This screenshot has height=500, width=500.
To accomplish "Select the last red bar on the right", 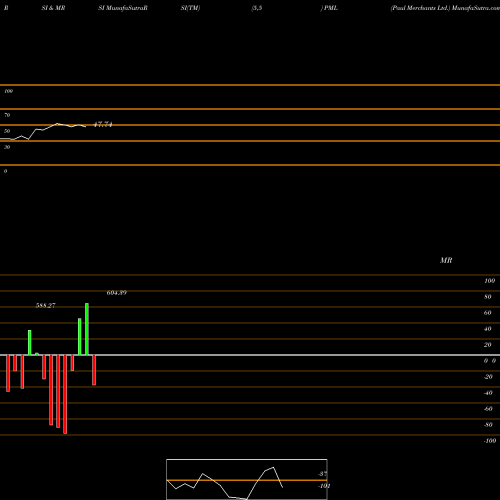I will [94, 370].
